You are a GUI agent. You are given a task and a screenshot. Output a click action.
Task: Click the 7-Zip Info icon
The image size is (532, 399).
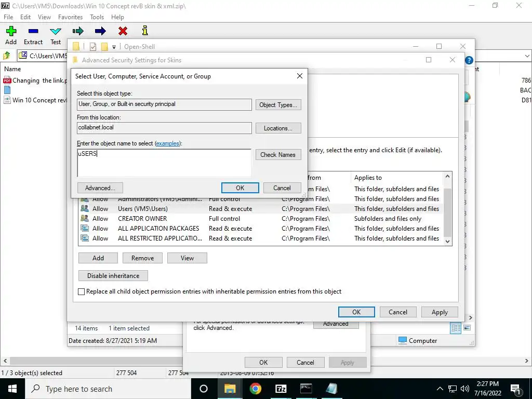pos(145,31)
